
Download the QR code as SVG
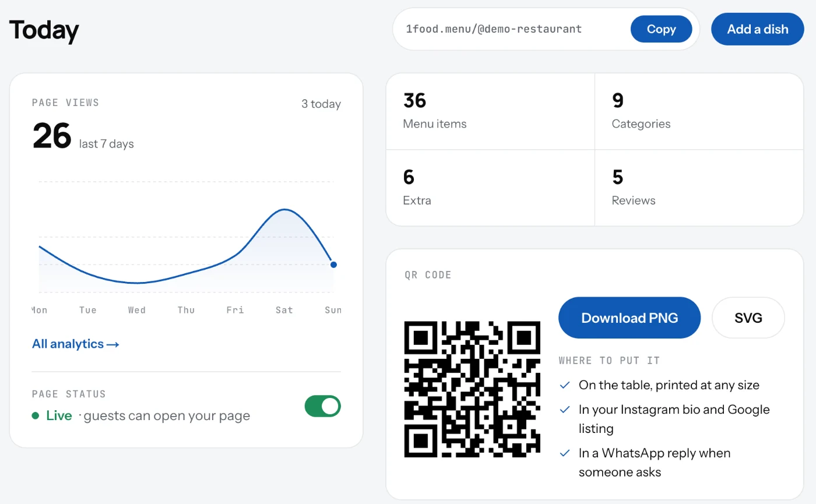pos(748,318)
